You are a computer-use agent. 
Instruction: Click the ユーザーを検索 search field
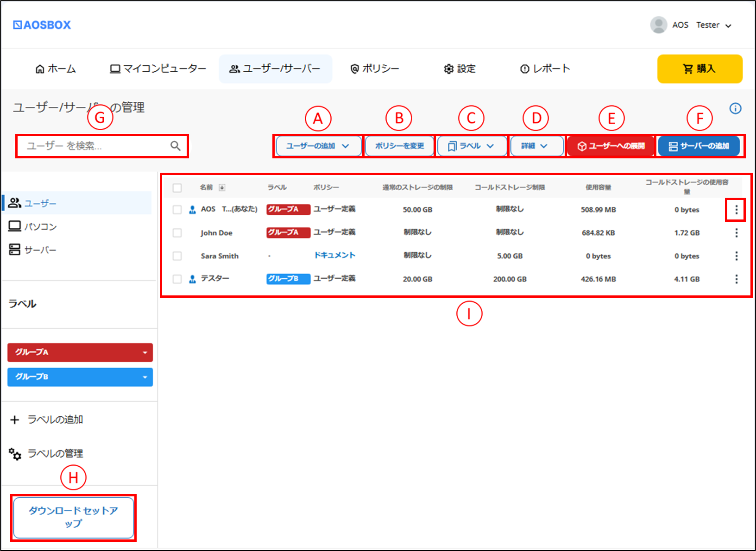pyautogui.click(x=102, y=146)
